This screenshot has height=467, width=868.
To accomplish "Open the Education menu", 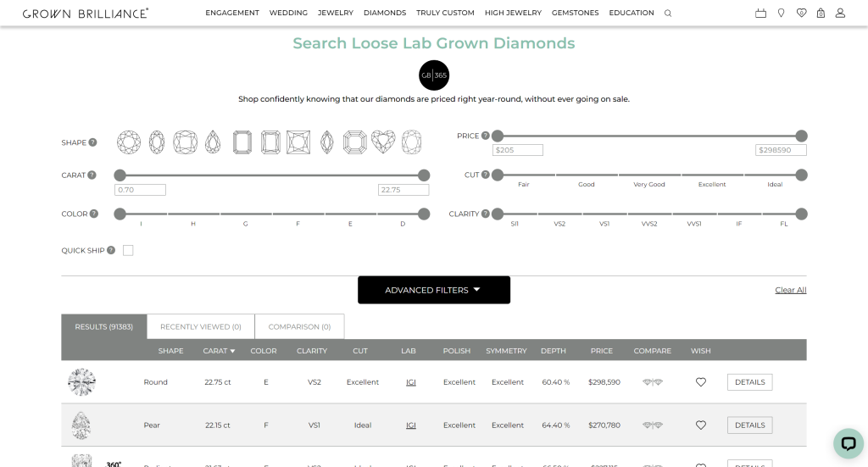I will pos(631,13).
